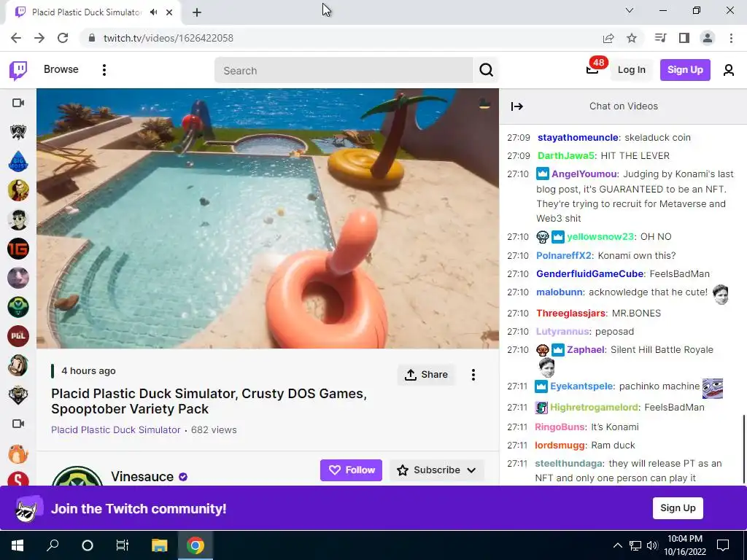This screenshot has width=747, height=560.
Task: Open a new browser tab
Action: (x=197, y=12)
